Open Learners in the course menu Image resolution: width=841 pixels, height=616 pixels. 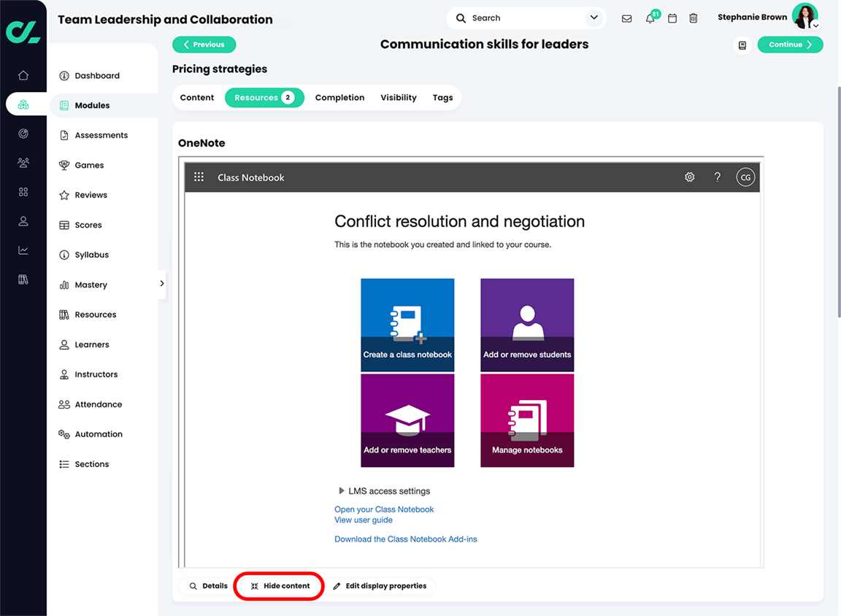click(104, 344)
